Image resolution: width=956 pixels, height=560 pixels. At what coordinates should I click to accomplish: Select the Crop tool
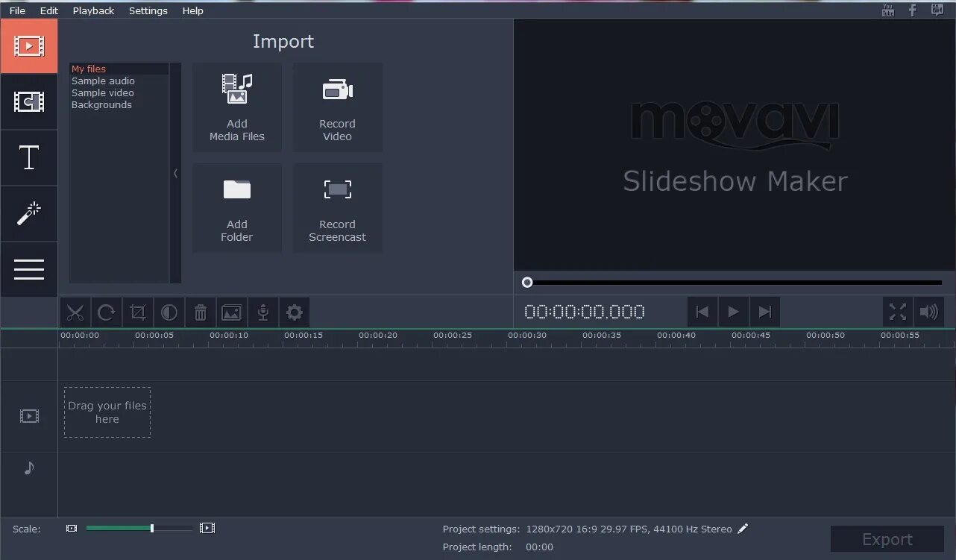pyautogui.click(x=137, y=312)
